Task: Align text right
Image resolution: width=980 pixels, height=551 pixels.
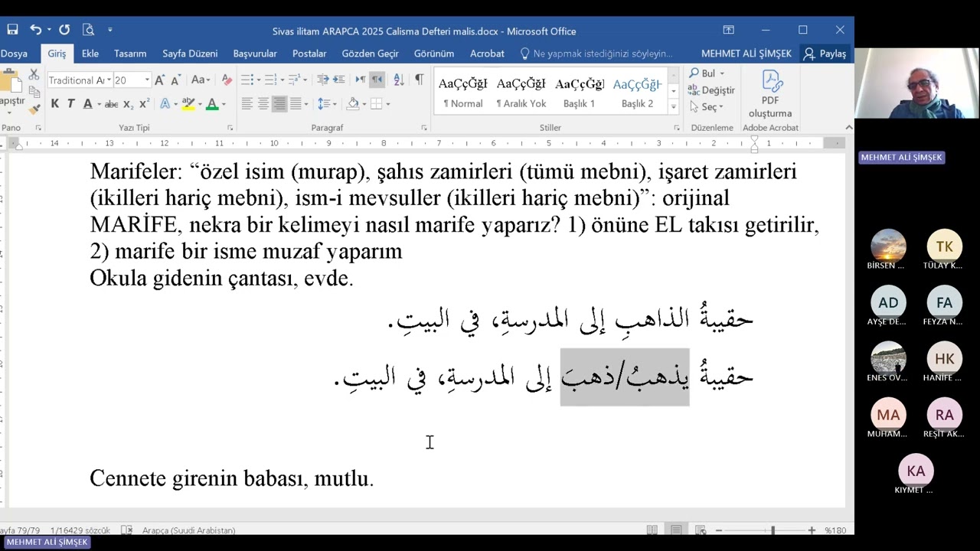Action: pos(279,104)
